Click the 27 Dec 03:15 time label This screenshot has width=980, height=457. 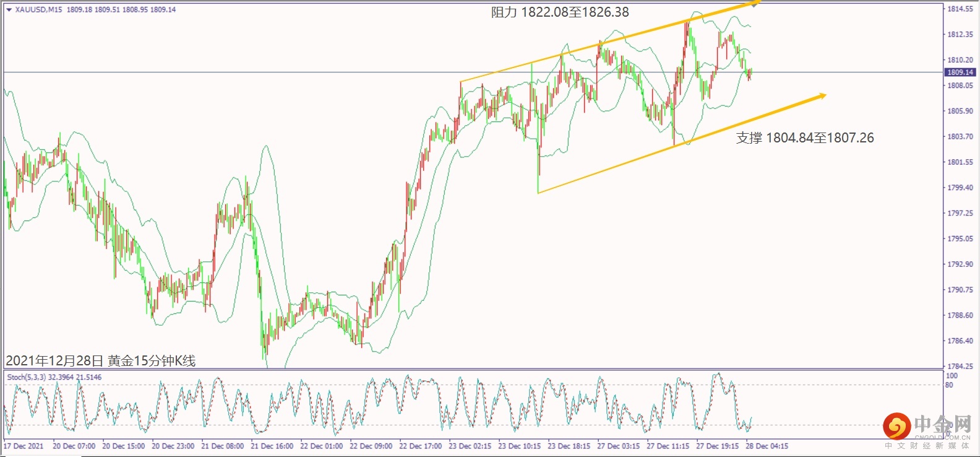[619, 446]
